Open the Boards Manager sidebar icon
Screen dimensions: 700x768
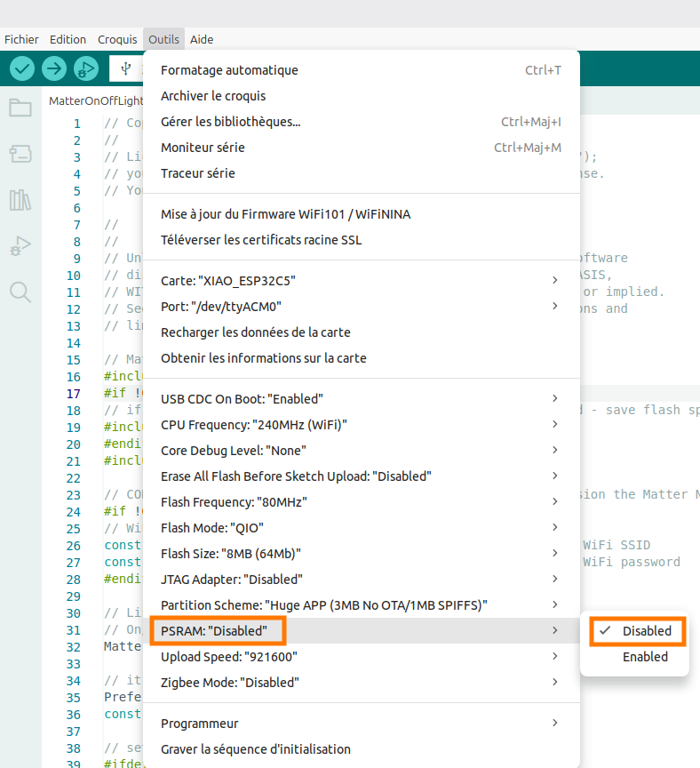pos(20,155)
